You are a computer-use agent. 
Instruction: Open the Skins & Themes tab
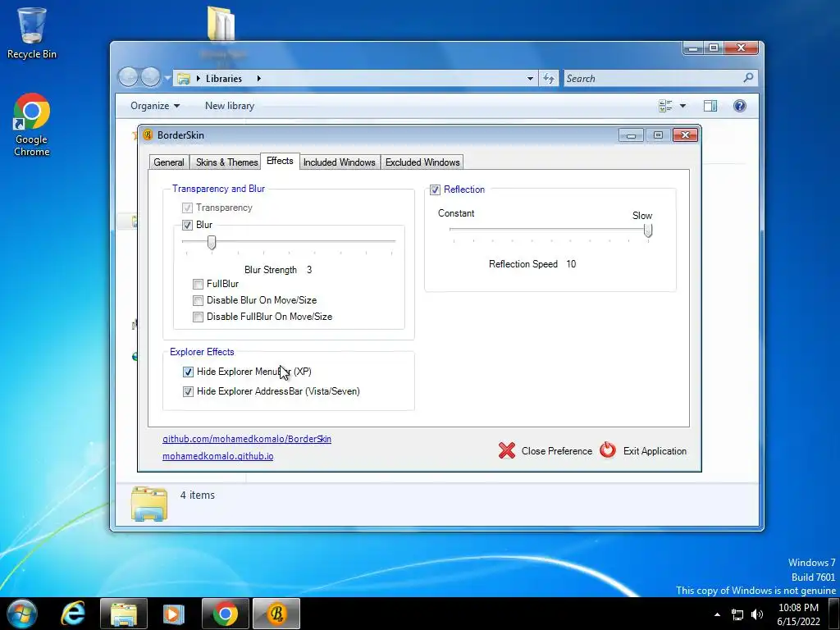point(226,162)
